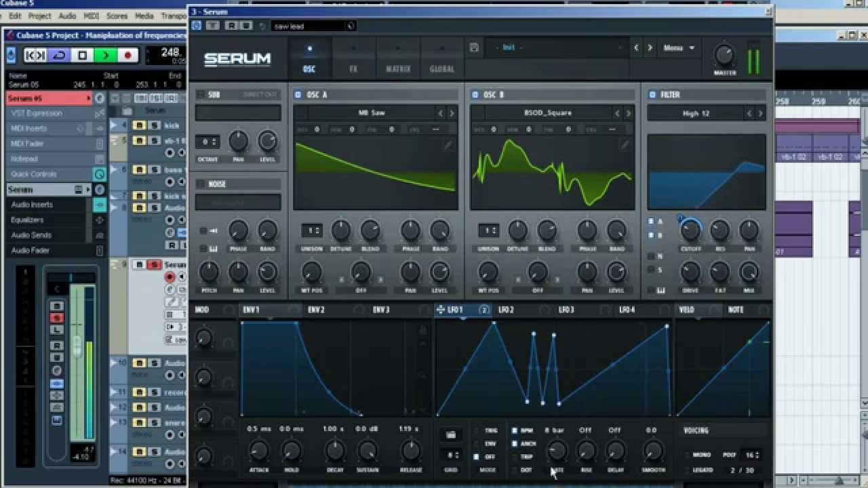The image size is (868, 488).
Task: Toggle the FILTER enable checkbox
Action: coord(652,95)
